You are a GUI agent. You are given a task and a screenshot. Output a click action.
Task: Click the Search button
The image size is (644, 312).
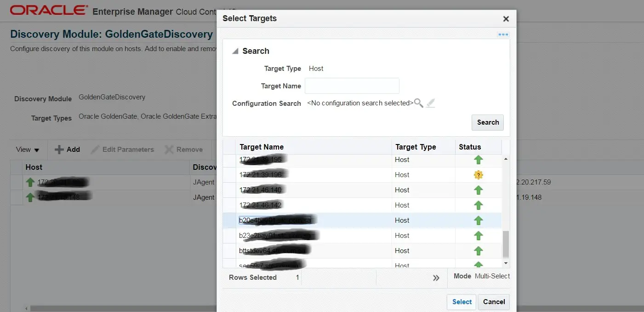(488, 122)
